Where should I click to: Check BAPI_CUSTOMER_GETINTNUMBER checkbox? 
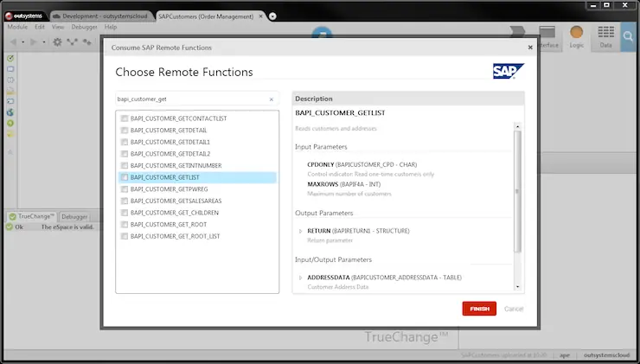coord(125,166)
